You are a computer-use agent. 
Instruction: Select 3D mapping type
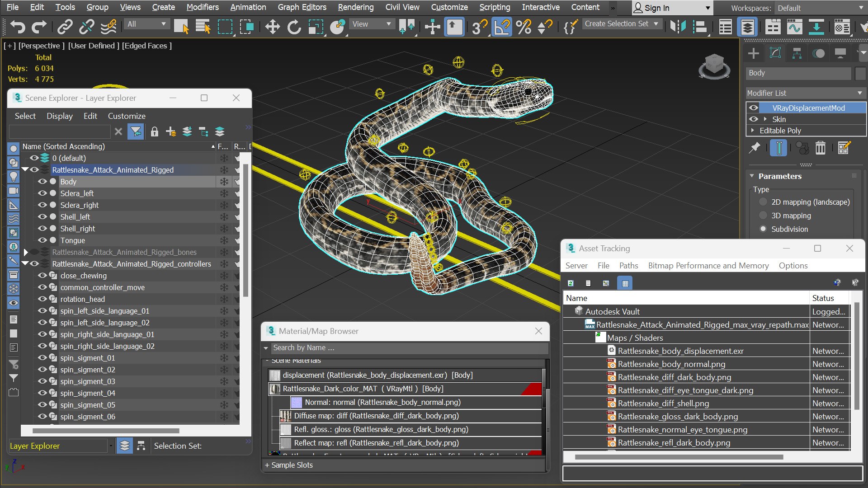[763, 216]
